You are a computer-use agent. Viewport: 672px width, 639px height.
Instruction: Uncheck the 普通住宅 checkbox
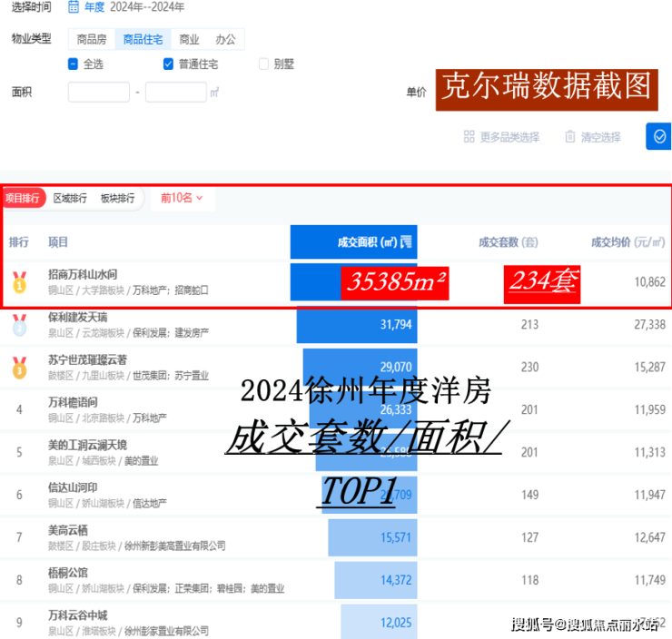168,64
